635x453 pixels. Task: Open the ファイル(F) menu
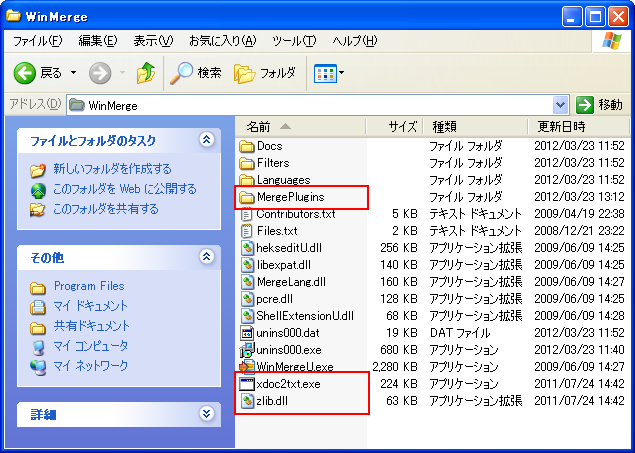pyautogui.click(x=37, y=40)
